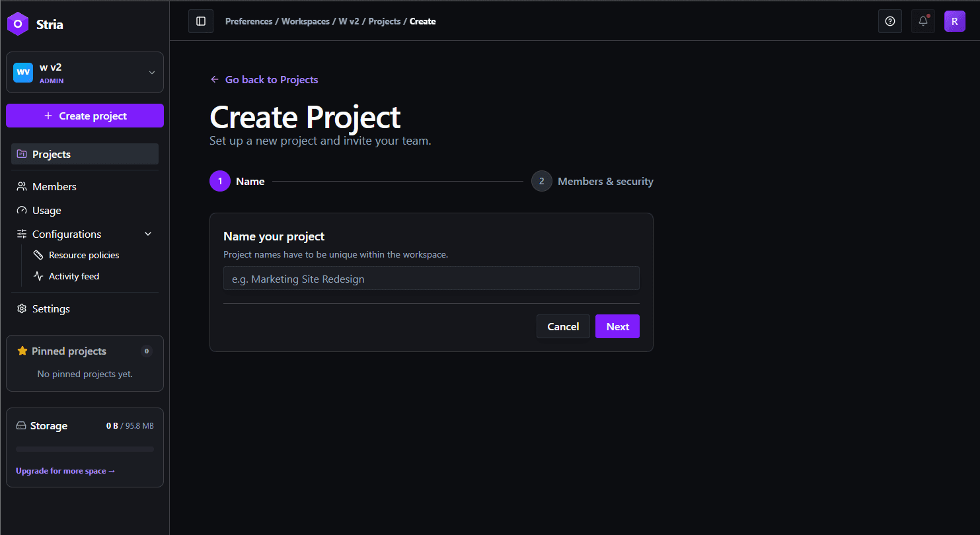Screen dimensions: 980x535
Task: Open Usage in the sidebar
Action: (x=85, y=210)
